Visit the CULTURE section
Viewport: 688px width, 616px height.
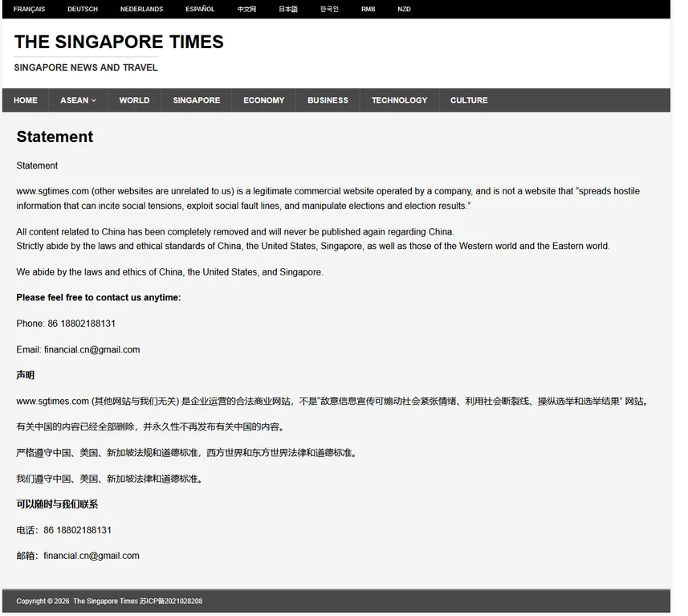click(469, 100)
